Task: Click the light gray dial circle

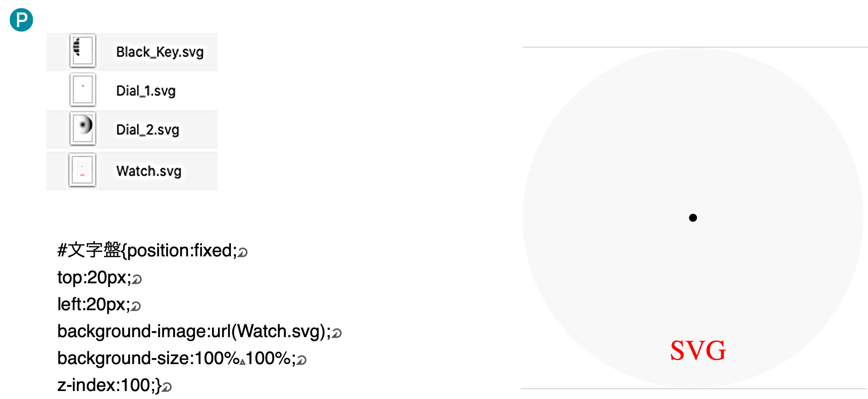Action: [x=693, y=218]
